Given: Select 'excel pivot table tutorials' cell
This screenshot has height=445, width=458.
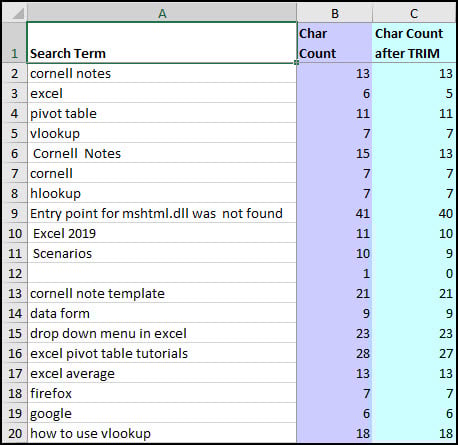Looking at the screenshot, I should click(162, 353).
